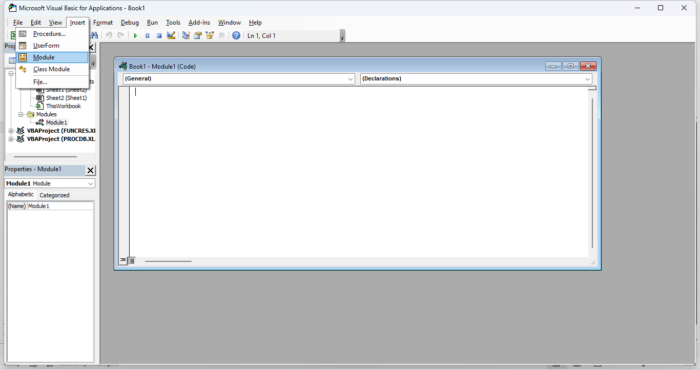
Task: Open the Add-Ins menu
Action: 199,22
